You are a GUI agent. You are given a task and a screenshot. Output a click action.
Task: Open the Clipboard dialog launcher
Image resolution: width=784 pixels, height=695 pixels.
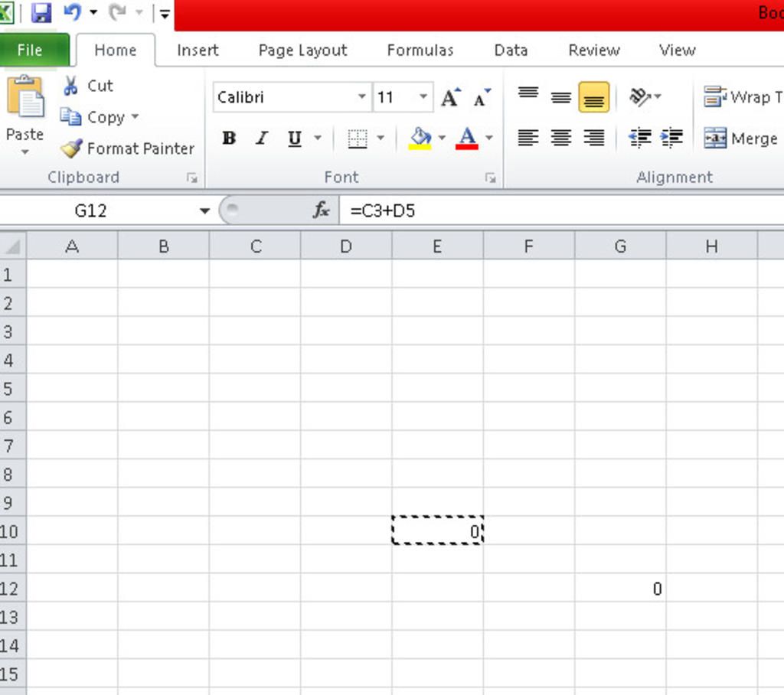(192, 178)
